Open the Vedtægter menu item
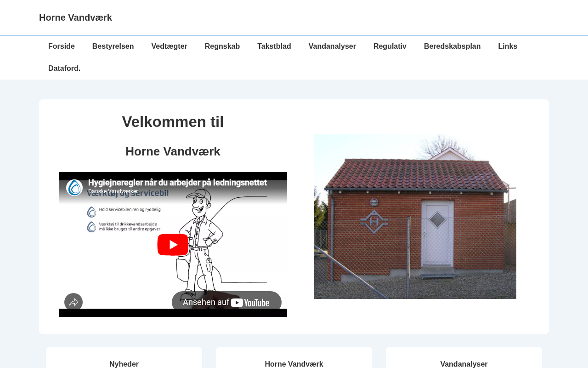The width and height of the screenshot is (588, 368). click(x=170, y=46)
